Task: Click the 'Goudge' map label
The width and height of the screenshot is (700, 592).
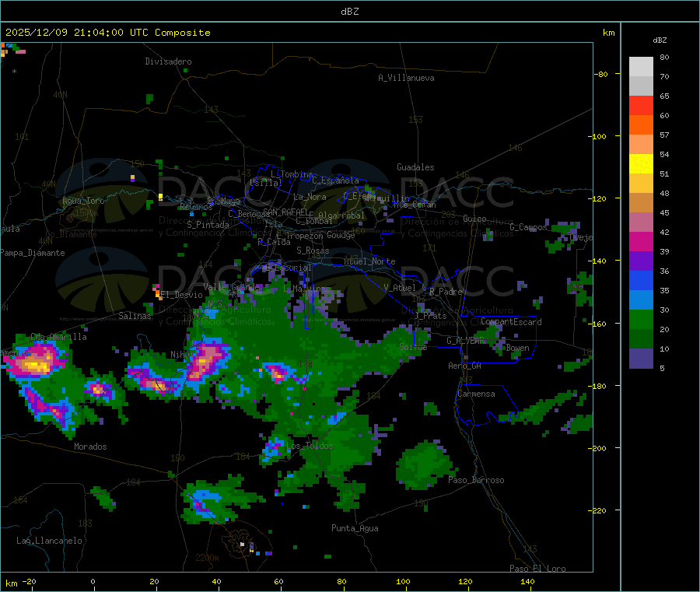Action: click(341, 235)
